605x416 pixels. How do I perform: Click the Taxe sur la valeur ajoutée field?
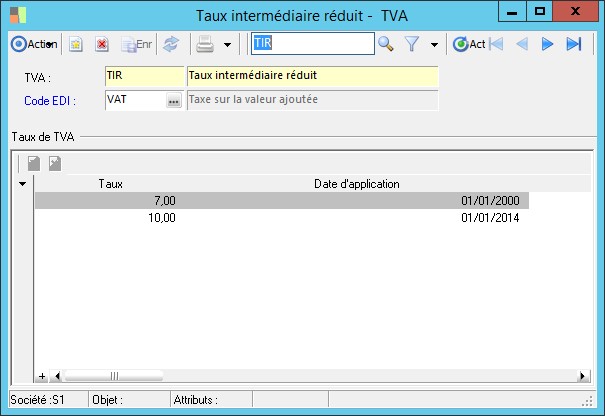coord(313,100)
